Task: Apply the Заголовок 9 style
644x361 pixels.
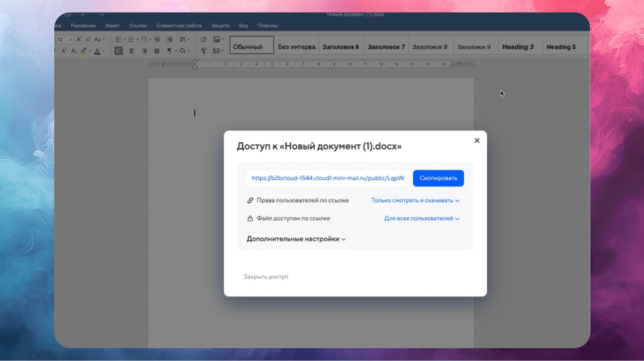Action: (475, 47)
